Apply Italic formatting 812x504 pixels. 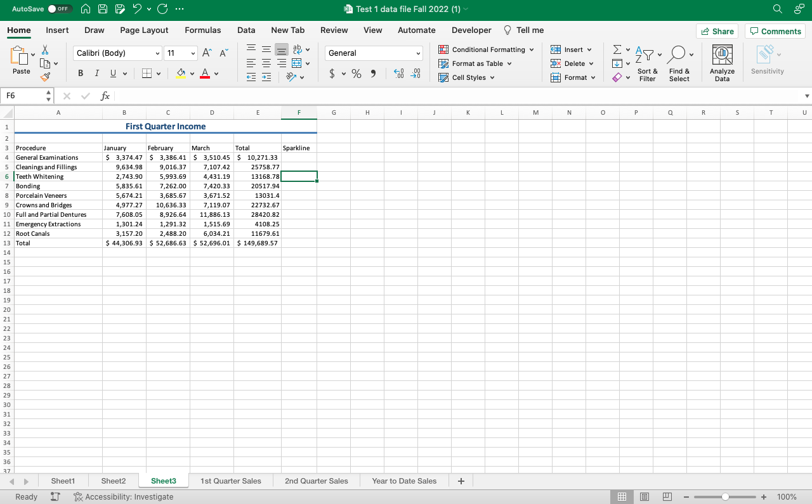click(96, 74)
